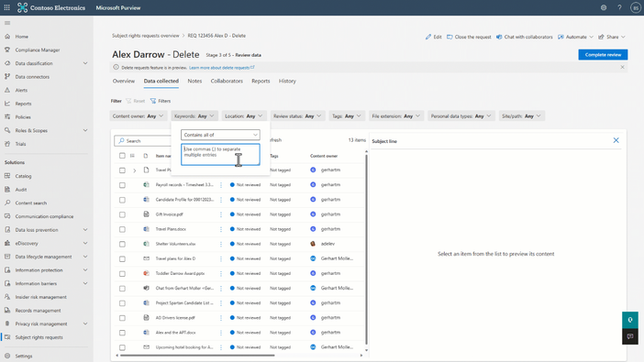644x362 pixels.
Task: Expand the Travel Pl... row chevron
Action: click(134, 170)
